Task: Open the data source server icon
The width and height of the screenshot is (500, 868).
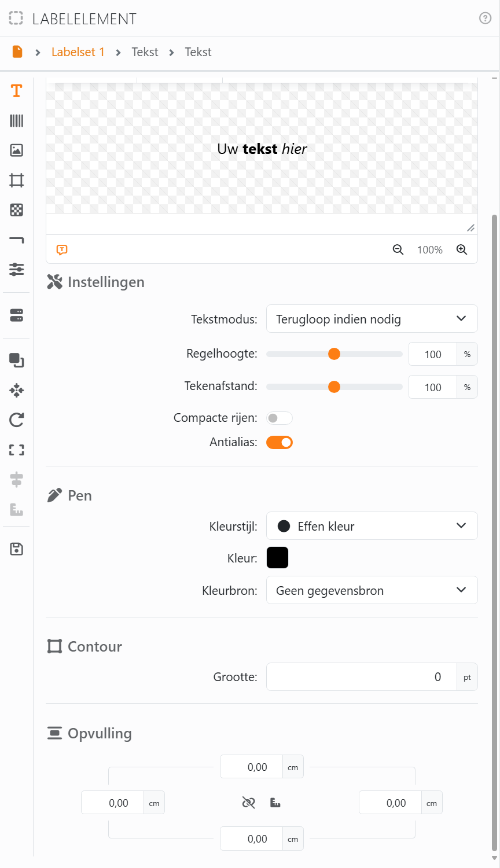Action: coord(17,315)
